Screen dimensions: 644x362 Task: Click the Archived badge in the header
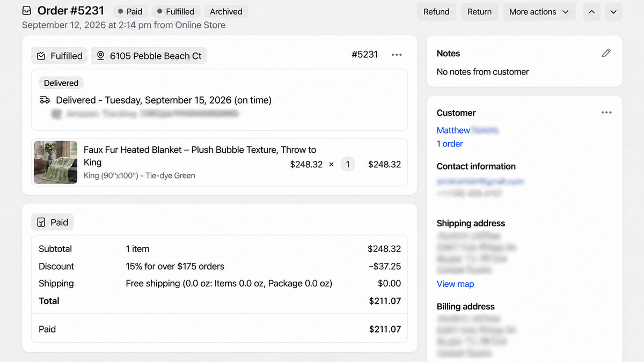coord(226,12)
